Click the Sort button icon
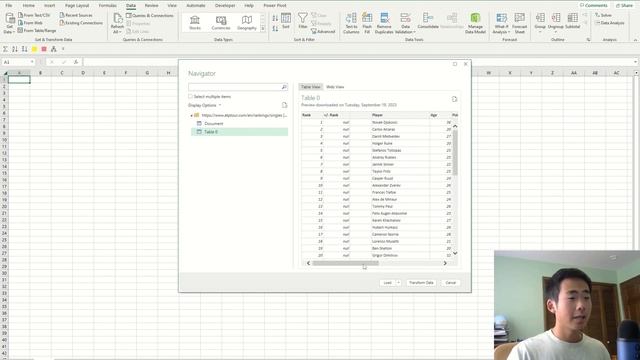 [286, 20]
